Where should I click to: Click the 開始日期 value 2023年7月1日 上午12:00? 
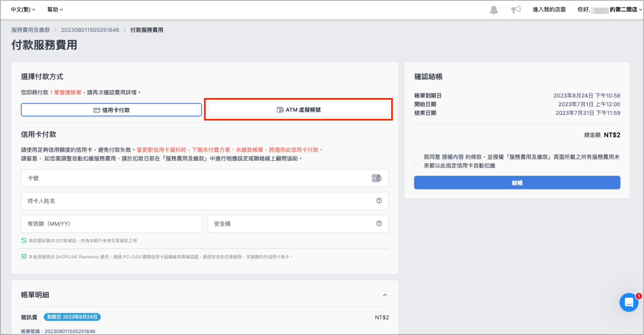[x=589, y=104]
